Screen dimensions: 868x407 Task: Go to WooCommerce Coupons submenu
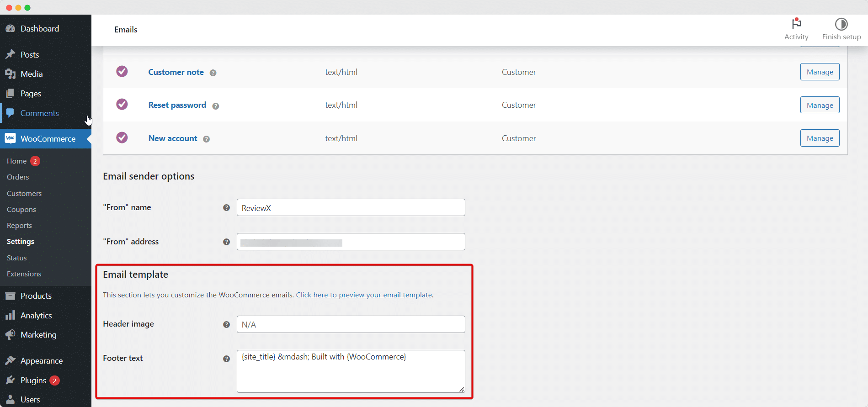pyautogui.click(x=21, y=209)
